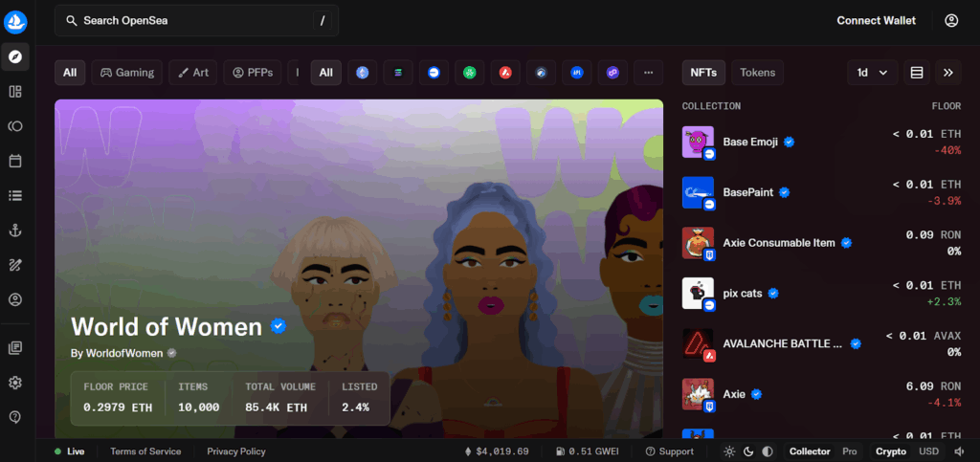Open the 1d timeframe dropdown
980x462 pixels.
[872, 72]
